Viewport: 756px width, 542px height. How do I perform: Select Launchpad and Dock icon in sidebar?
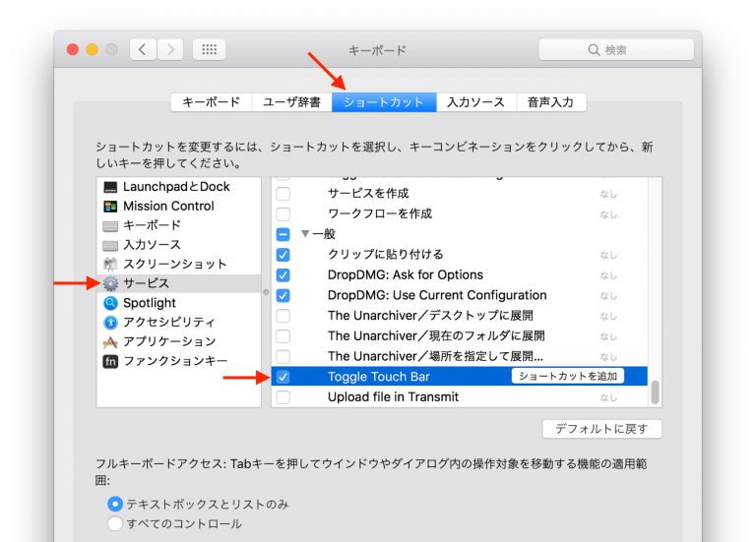click(110, 187)
